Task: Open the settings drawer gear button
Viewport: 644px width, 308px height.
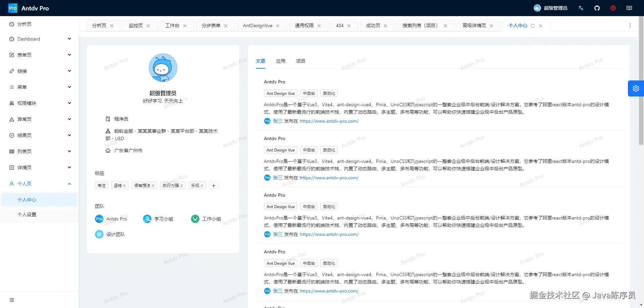Action: pyautogui.click(x=636, y=88)
